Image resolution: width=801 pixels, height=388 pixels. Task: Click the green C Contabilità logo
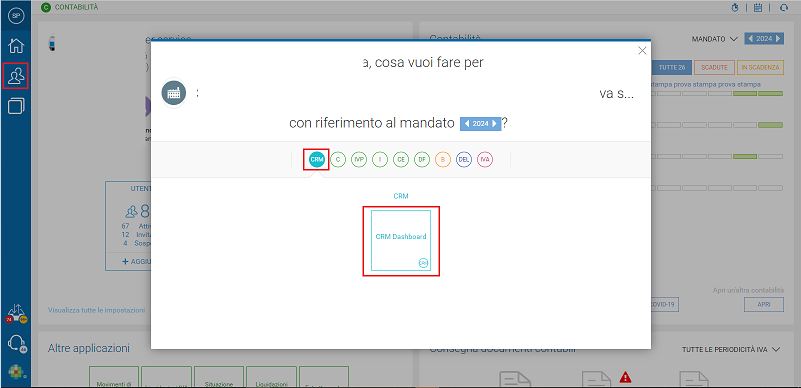(46, 8)
